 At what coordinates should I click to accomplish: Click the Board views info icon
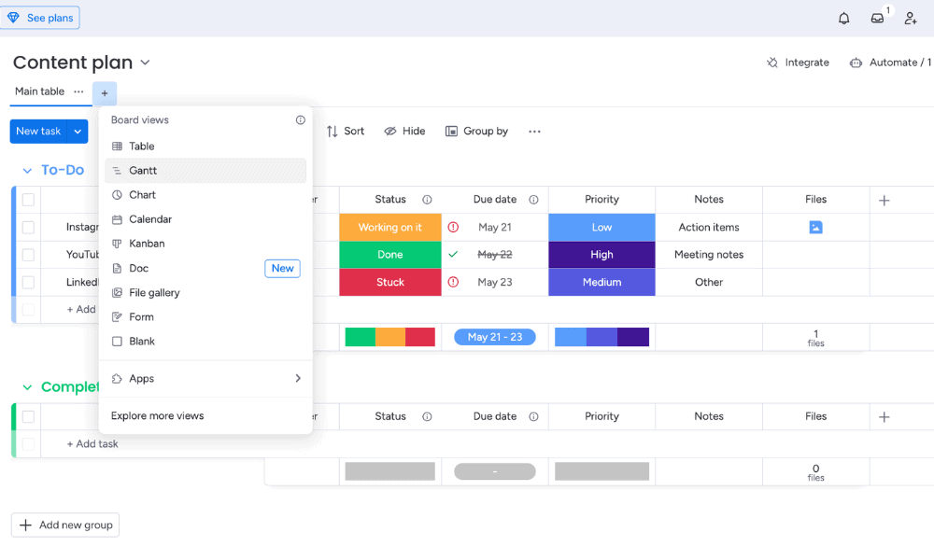300,120
